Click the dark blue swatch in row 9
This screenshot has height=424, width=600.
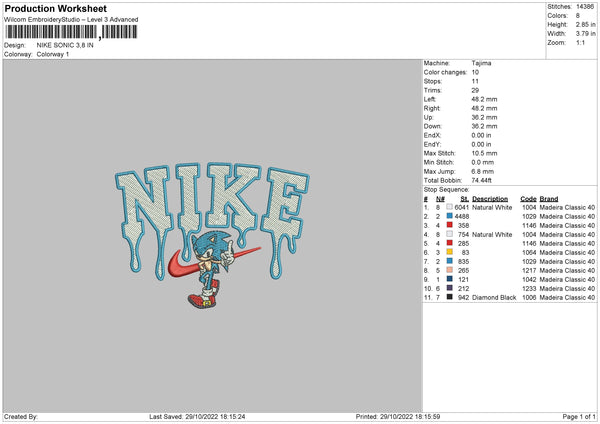coord(449,279)
